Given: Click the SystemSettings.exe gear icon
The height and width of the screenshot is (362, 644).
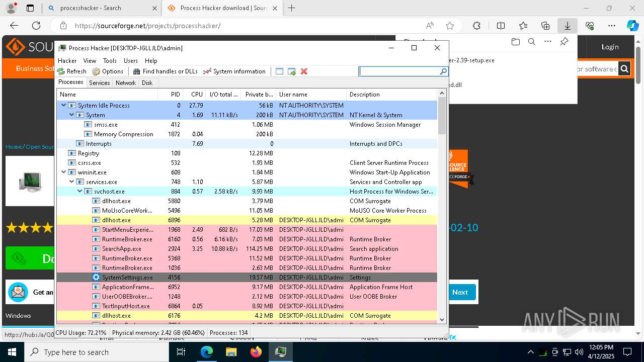Looking at the screenshot, I should click(x=96, y=277).
